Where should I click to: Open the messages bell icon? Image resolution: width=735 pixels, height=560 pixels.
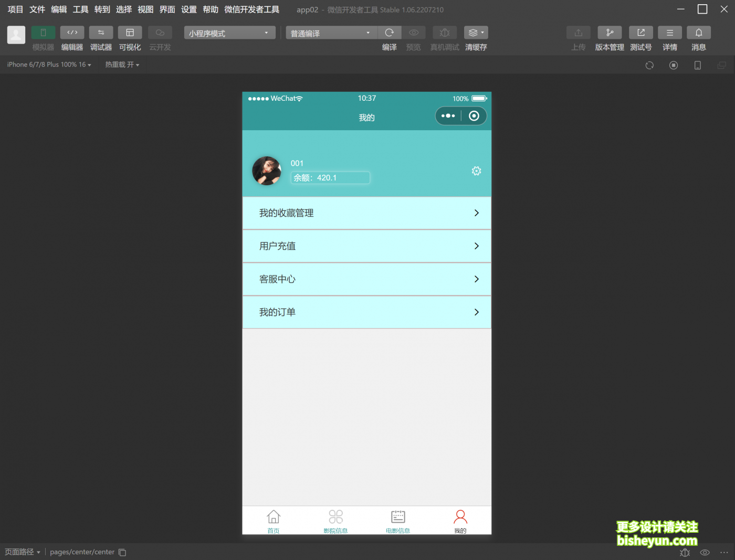pos(699,33)
